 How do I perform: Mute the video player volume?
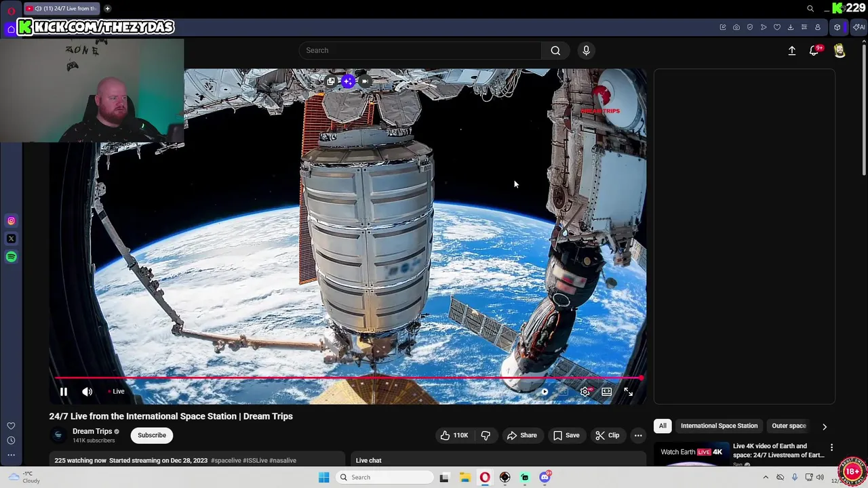pyautogui.click(x=87, y=391)
